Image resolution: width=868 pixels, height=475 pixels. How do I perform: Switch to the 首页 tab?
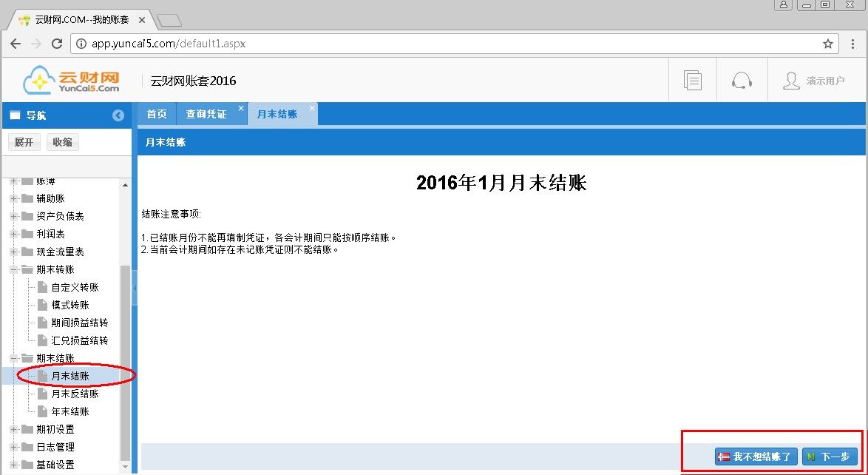click(156, 115)
